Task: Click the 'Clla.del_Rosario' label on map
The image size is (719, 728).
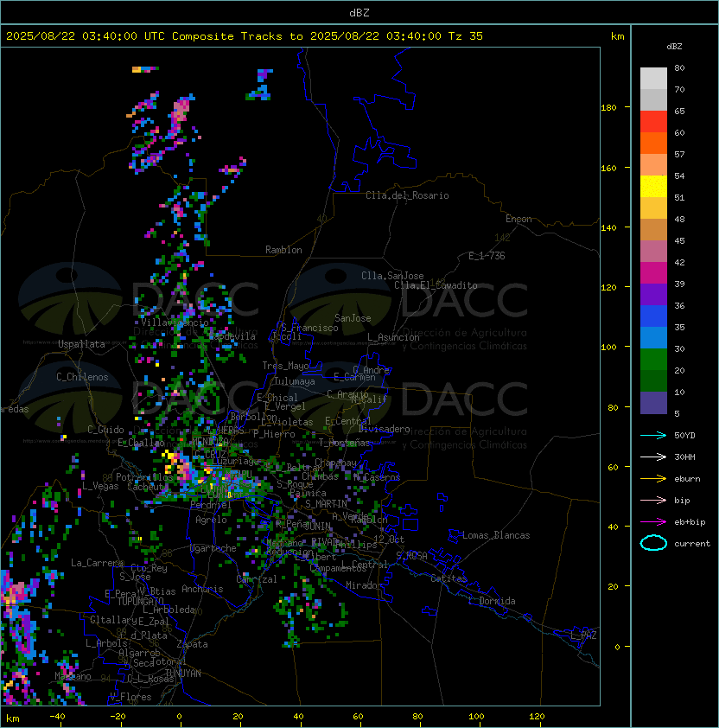Action: (407, 195)
